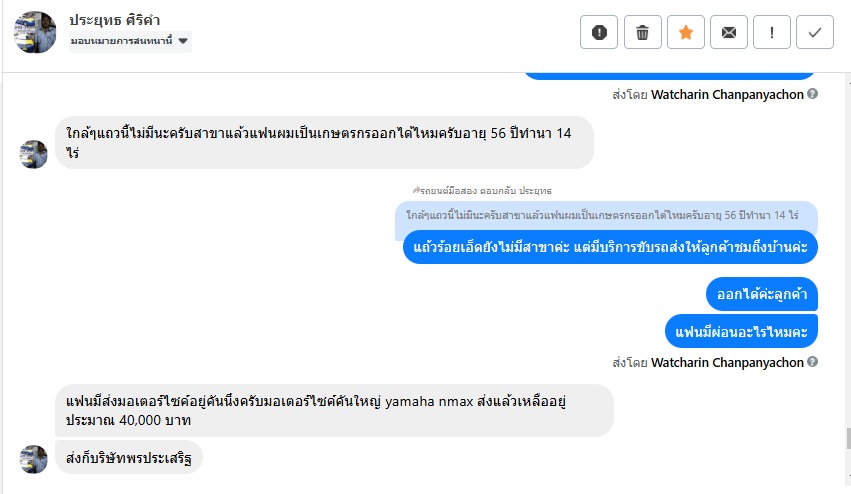Image resolution: width=851 pixels, height=494 pixels.
Task: Select the ออกได้ค่ะลูกค้า sent message bubble
Action: 760,294
